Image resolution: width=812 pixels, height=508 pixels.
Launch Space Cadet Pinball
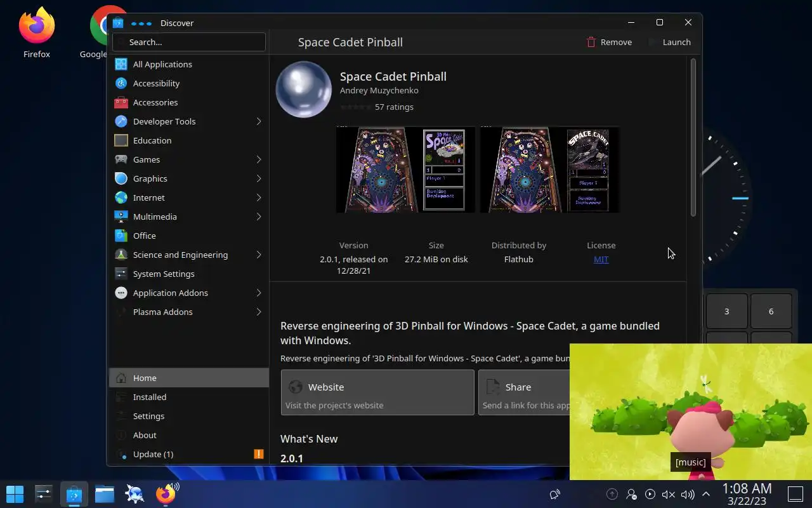(669, 42)
